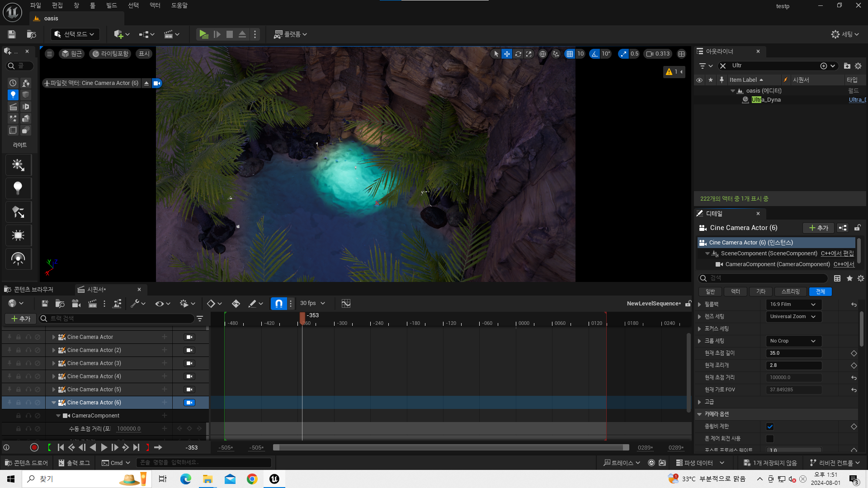
Task: Open the 30 fps frame rate dropdown
Action: (312, 304)
